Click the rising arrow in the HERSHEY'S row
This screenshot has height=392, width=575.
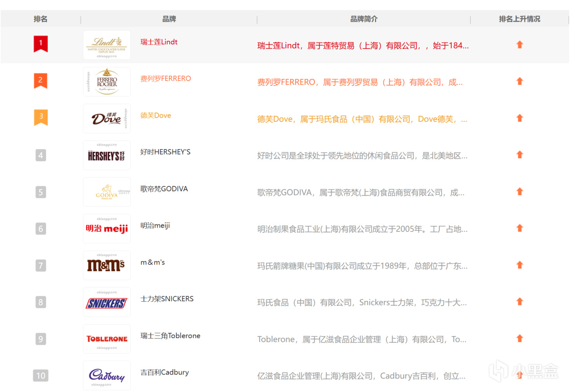[x=520, y=155]
